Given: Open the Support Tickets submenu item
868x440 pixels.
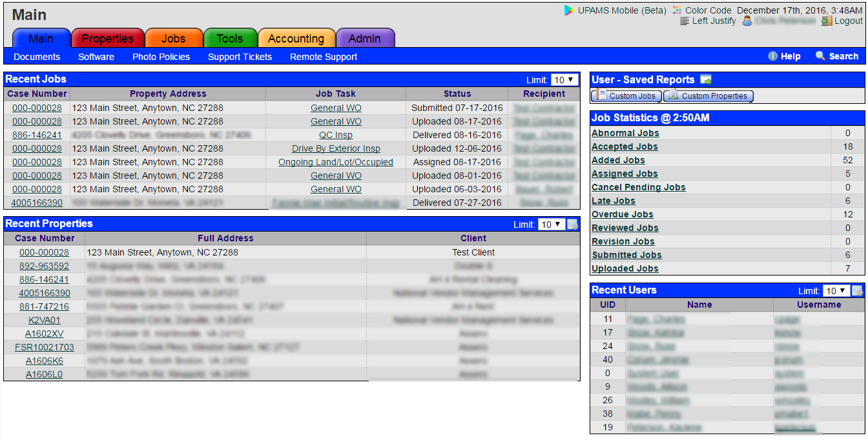Looking at the screenshot, I should [240, 57].
